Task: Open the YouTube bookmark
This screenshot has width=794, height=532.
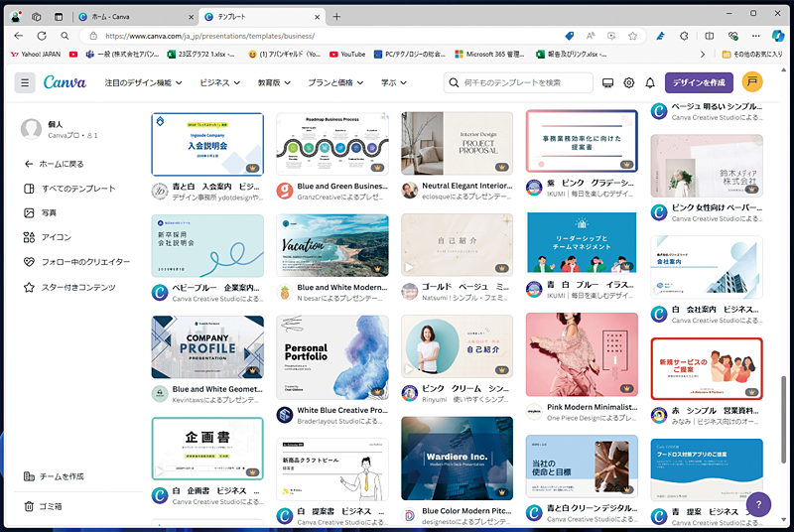Action: pyautogui.click(x=347, y=55)
